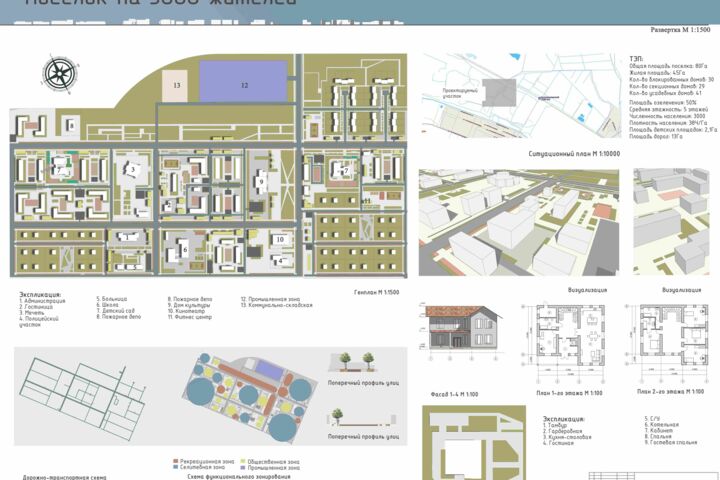Click the 'Генплан М 1:1500' caption
The width and height of the screenshot is (720, 480).
point(377,292)
